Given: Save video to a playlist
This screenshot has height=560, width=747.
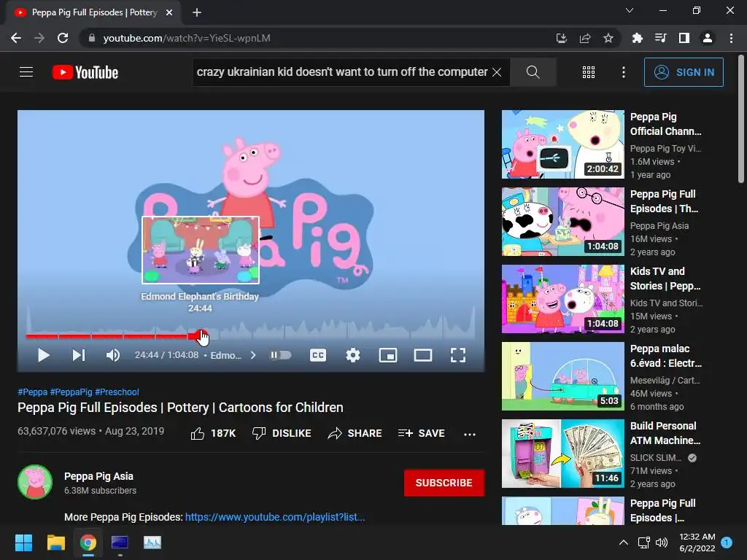Looking at the screenshot, I should (x=422, y=433).
